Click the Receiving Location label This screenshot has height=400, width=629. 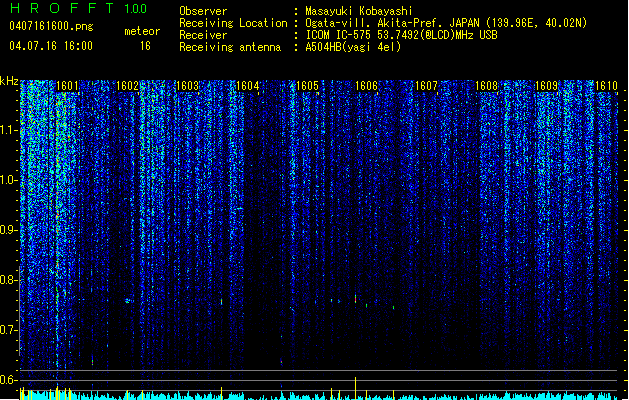tap(233, 23)
